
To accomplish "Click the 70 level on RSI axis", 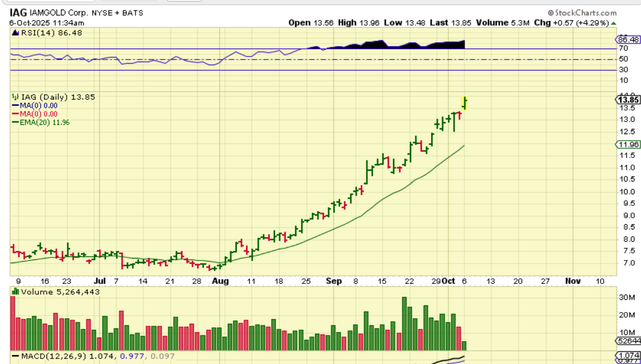I will (623, 49).
